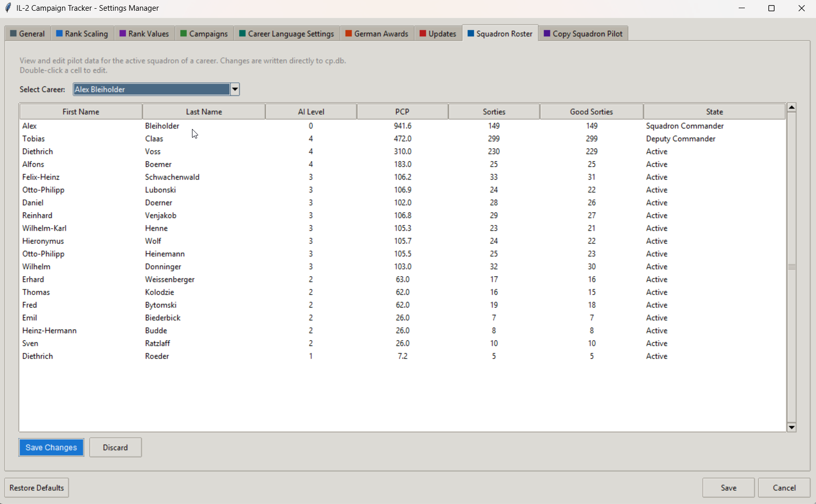Switch to the German Awards tab
816x504 pixels.
pyautogui.click(x=377, y=34)
